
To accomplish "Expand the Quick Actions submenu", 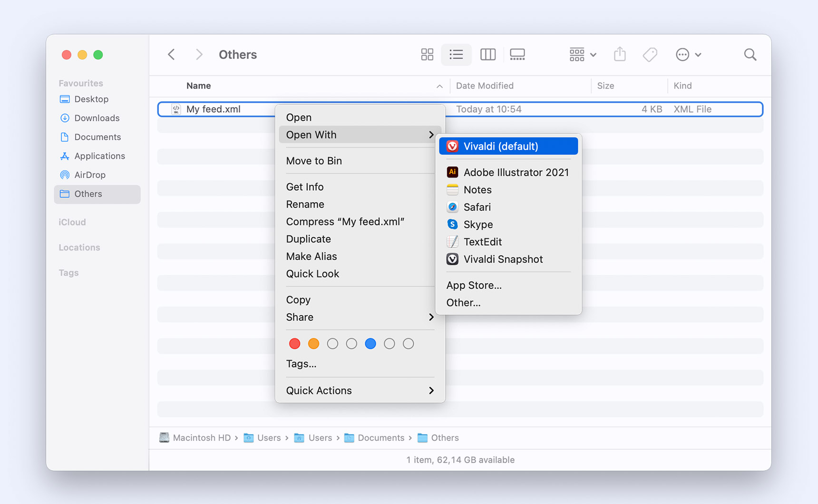I will 360,390.
